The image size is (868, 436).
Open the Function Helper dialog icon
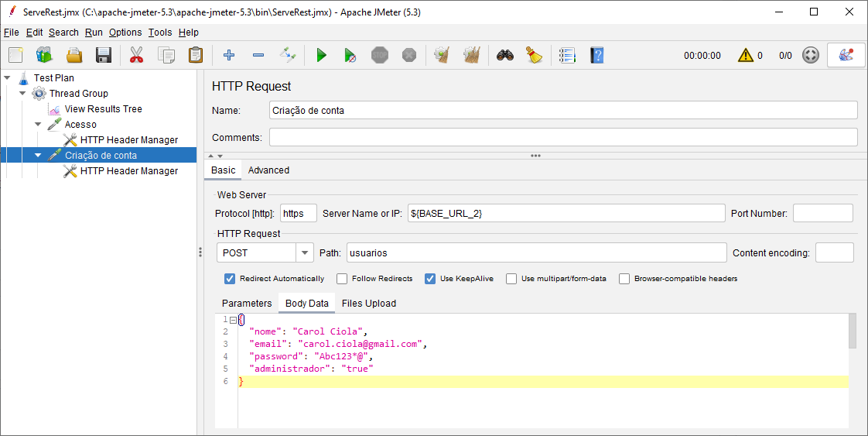click(567, 55)
